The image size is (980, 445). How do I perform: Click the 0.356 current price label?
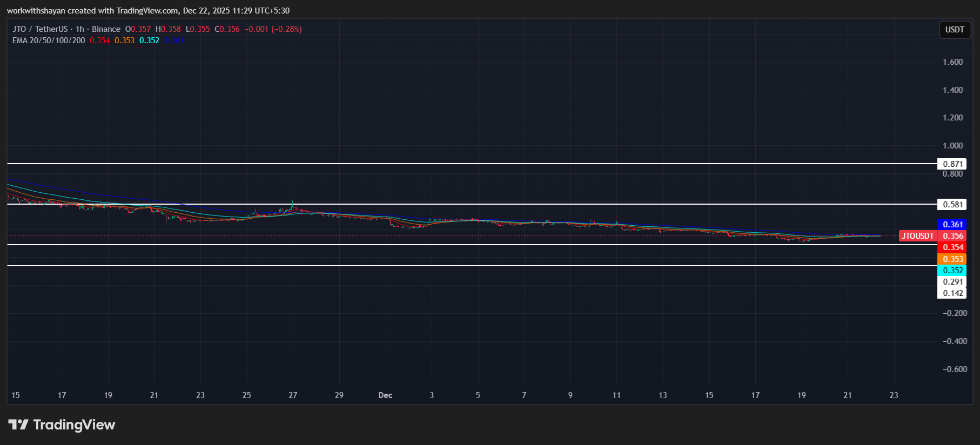pos(952,236)
